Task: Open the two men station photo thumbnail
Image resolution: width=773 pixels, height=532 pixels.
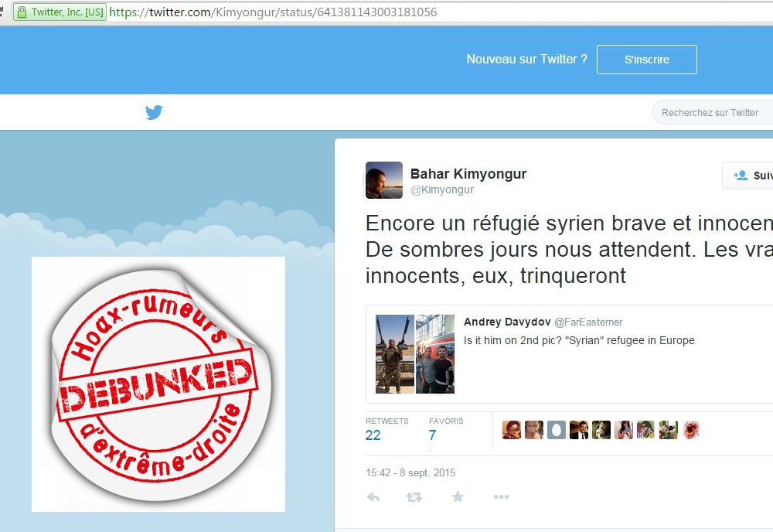Action: point(434,354)
